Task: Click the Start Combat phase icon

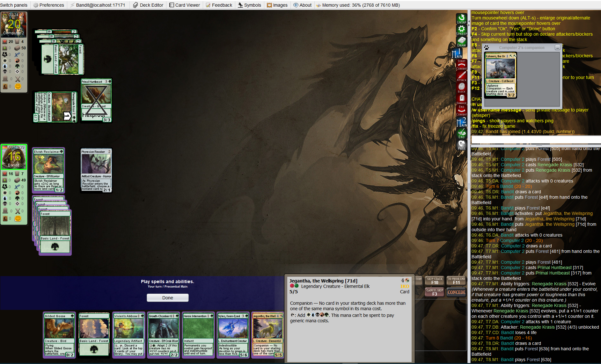Action: click(x=461, y=65)
